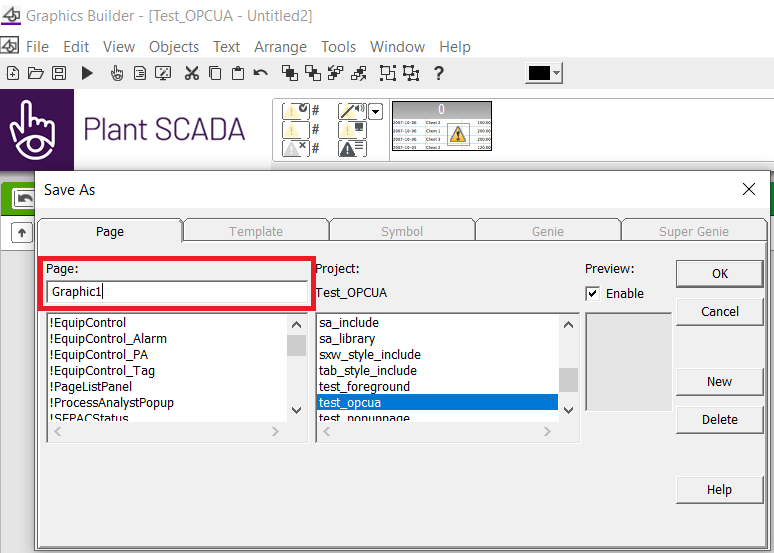This screenshot has height=553, width=774.
Task: Click the project list horizontal scroll right arrow
Action: tap(547, 432)
